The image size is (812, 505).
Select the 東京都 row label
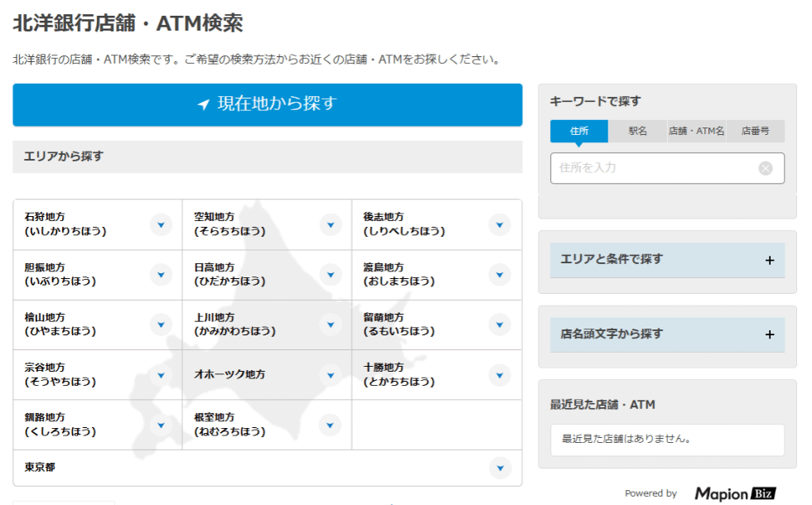point(40,467)
